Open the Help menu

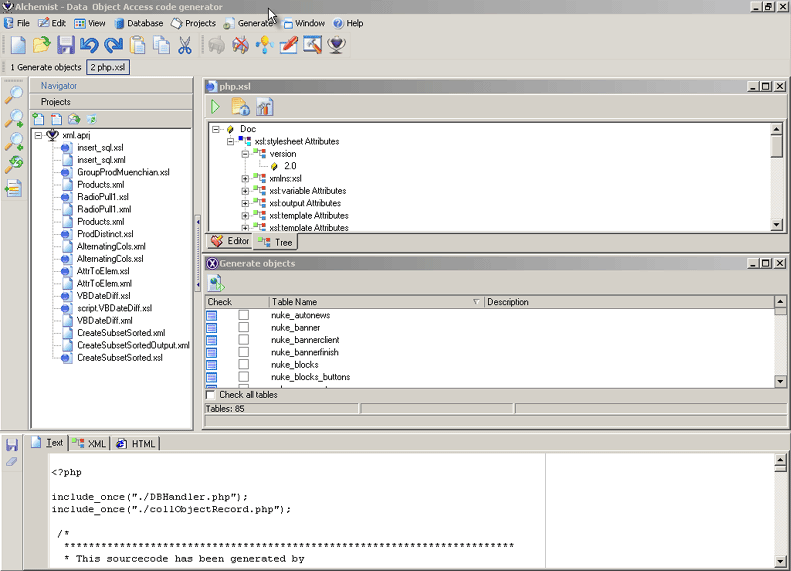348,23
